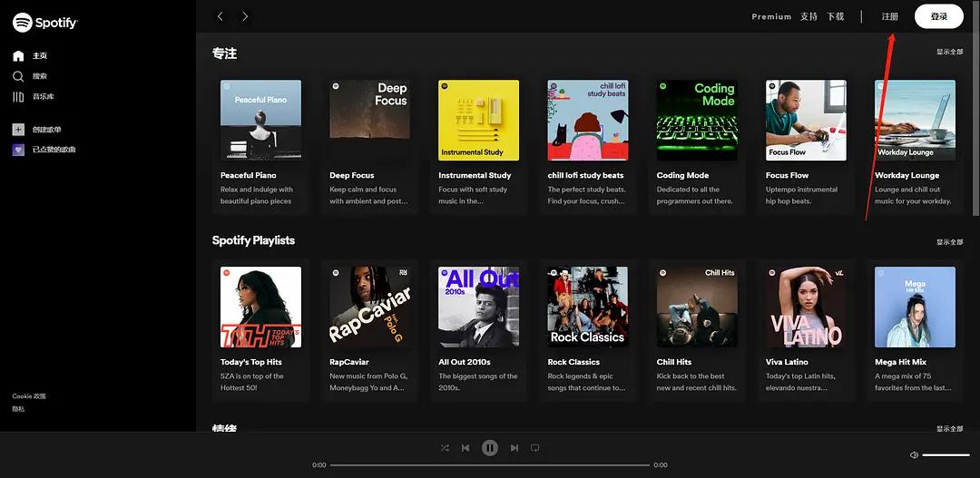This screenshot has width=980, height=478.
Task: Open the Mega Hit Mix cover
Action: [915, 307]
